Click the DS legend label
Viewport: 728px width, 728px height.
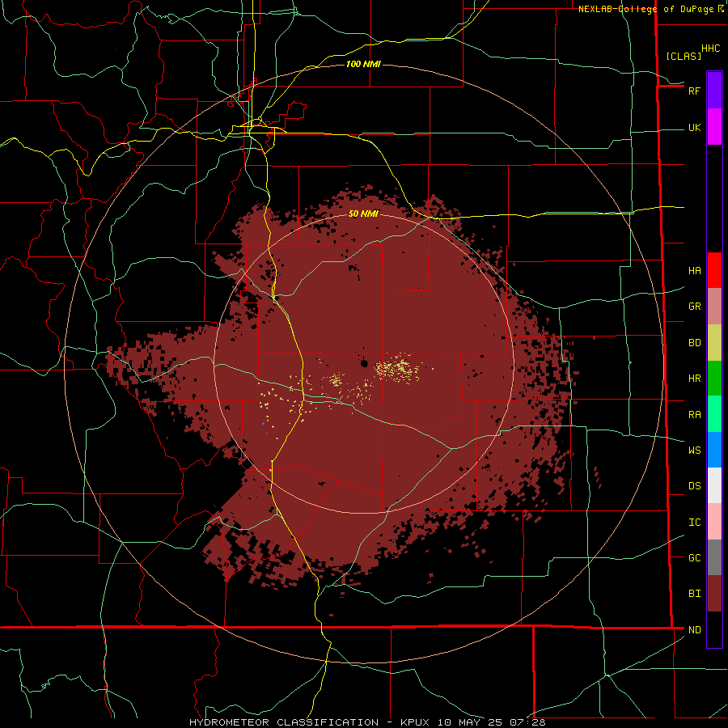pos(694,486)
